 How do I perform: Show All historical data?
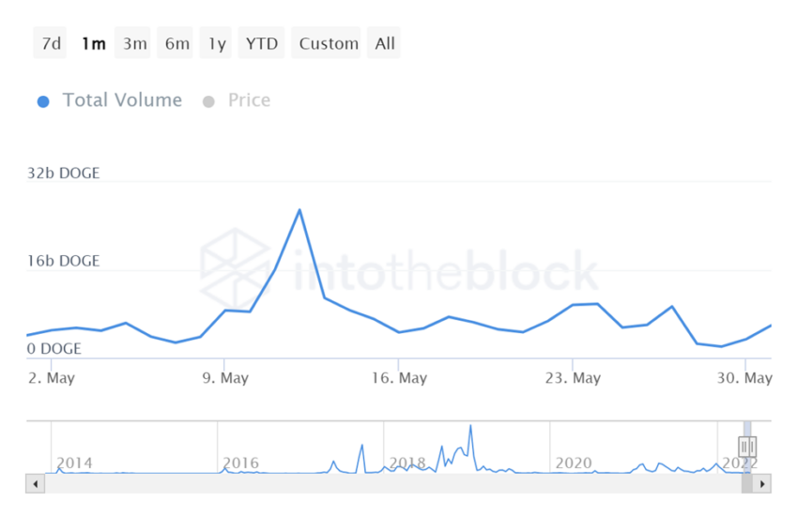click(385, 43)
